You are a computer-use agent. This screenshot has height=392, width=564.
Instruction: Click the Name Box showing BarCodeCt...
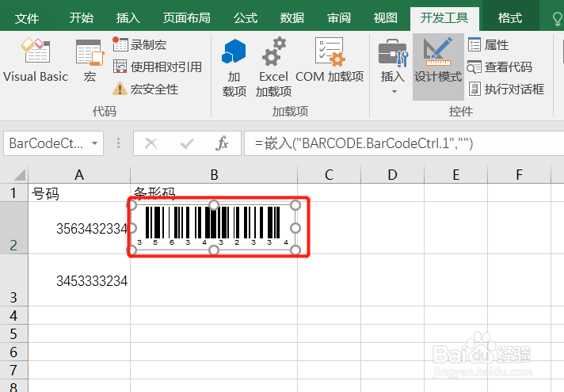click(x=46, y=143)
